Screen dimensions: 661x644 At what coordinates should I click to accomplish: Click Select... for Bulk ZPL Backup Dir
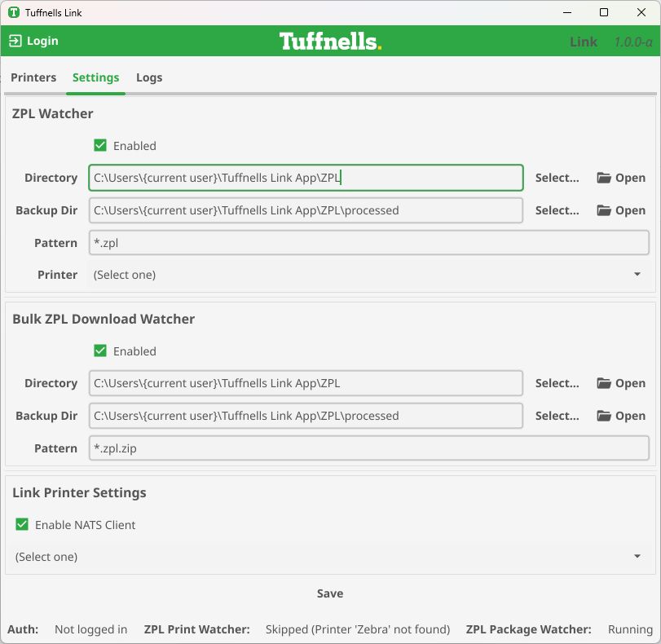[x=557, y=416]
